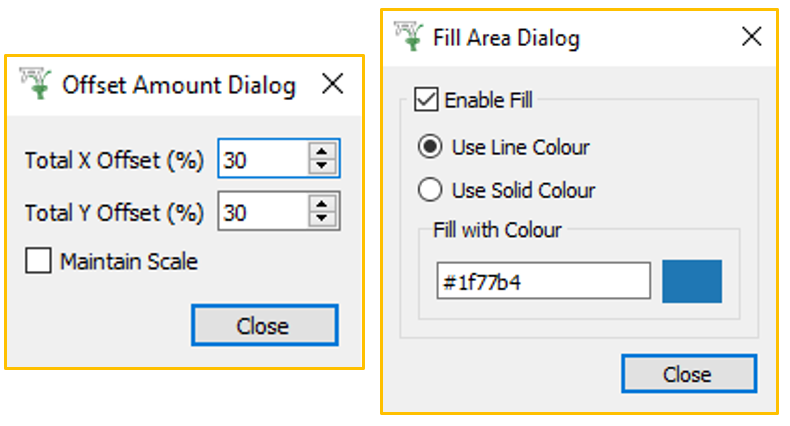Enable the Maintain Scale checkbox

coord(39,262)
